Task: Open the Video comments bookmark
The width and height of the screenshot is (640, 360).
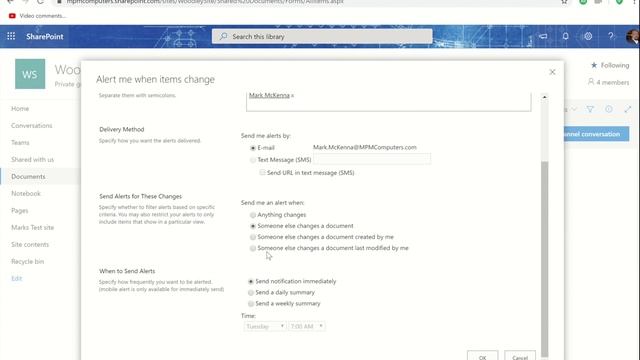Action: (x=38, y=16)
